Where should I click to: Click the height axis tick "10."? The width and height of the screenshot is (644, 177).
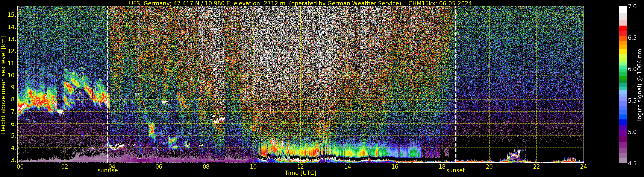coord(12,75)
